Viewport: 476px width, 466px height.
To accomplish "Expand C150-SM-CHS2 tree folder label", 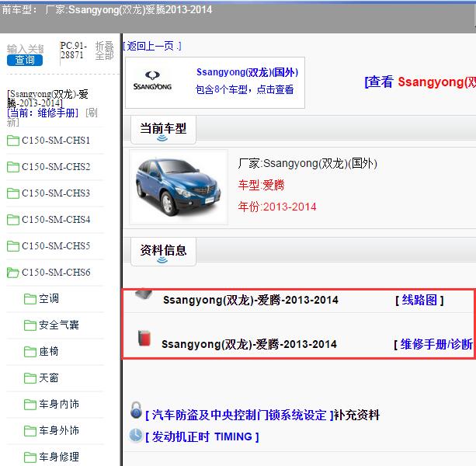I will pos(56,167).
